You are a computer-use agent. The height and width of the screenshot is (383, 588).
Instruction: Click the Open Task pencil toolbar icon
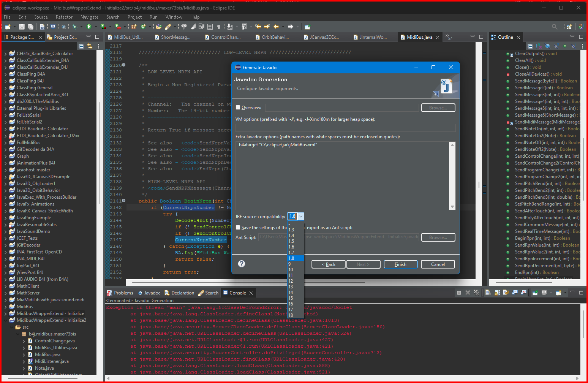pyautogui.click(x=168, y=27)
